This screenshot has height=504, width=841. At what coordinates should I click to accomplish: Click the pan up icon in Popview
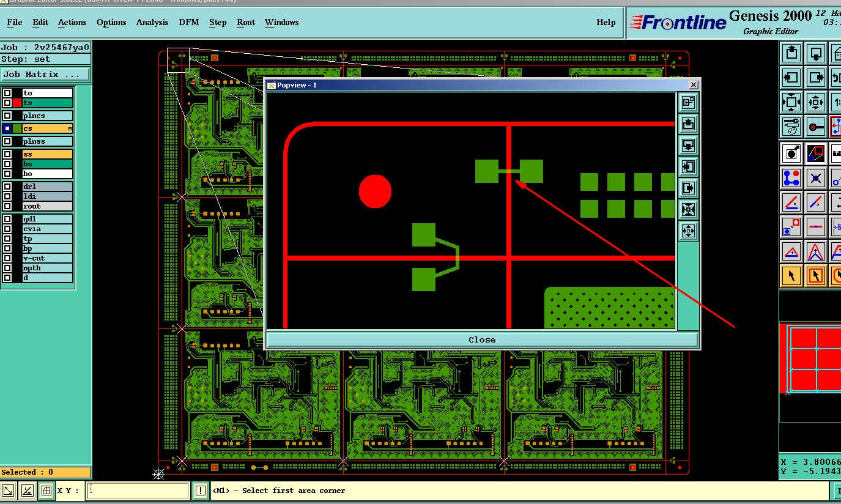(x=688, y=124)
